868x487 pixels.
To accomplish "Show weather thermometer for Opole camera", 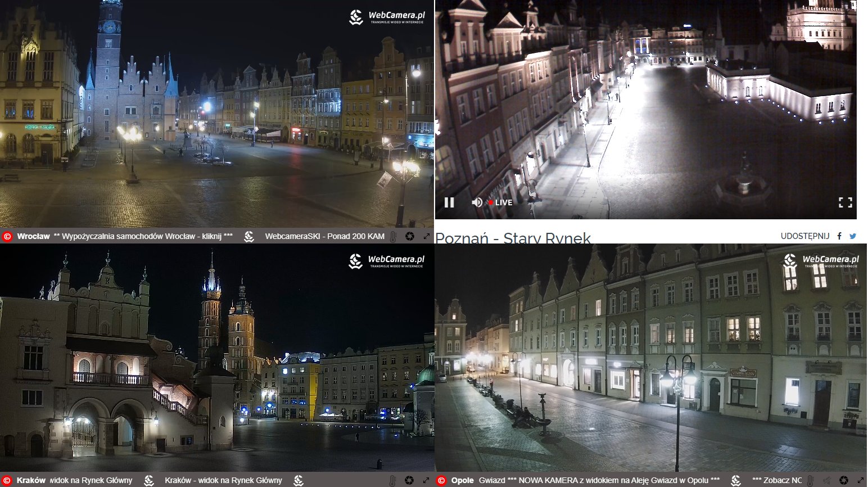I will point(811,481).
